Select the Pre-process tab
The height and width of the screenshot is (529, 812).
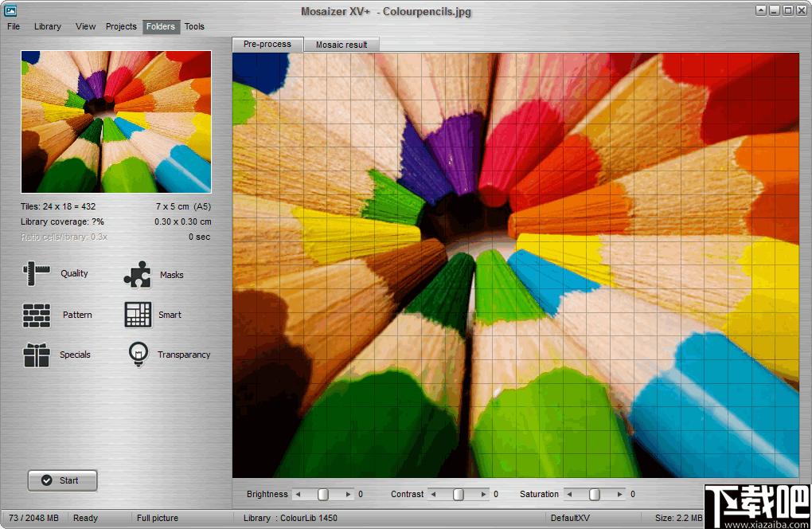(267, 45)
